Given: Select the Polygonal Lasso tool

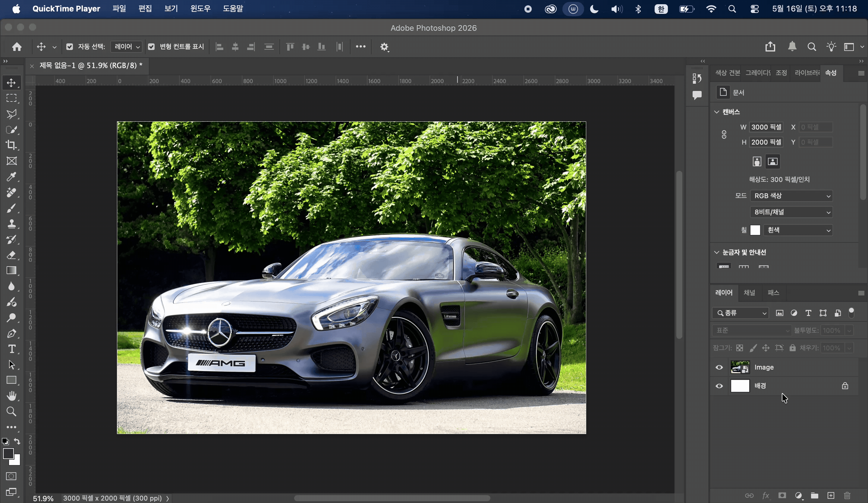Looking at the screenshot, I should (x=11, y=114).
